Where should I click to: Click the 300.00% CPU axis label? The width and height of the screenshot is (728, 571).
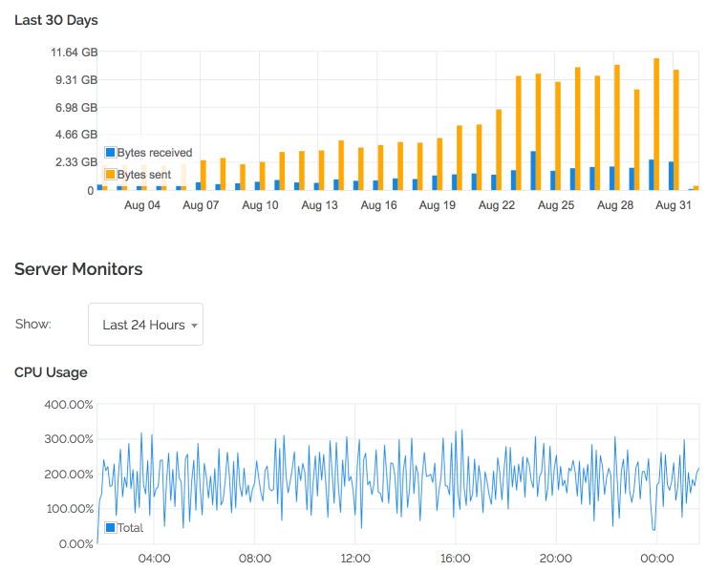coord(69,439)
